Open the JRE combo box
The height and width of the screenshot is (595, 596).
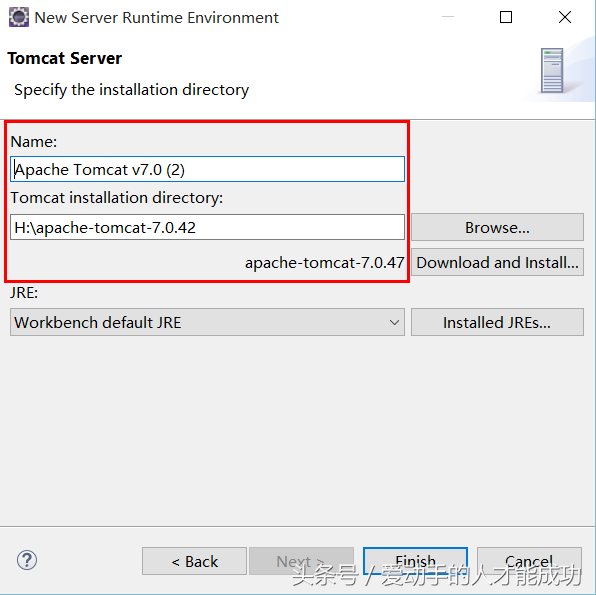[x=207, y=322]
